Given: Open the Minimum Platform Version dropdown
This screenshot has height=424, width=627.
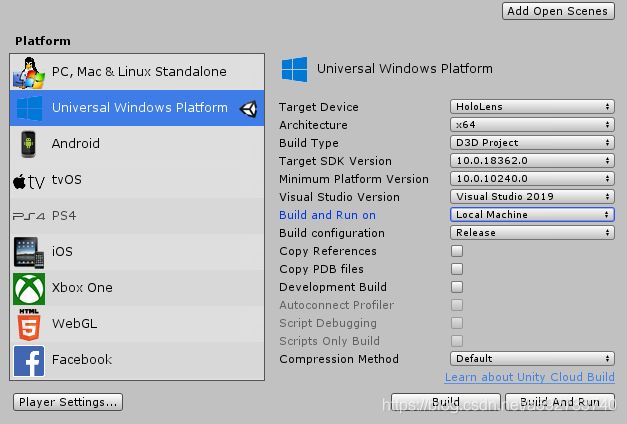Looking at the screenshot, I should pyautogui.click(x=532, y=179).
